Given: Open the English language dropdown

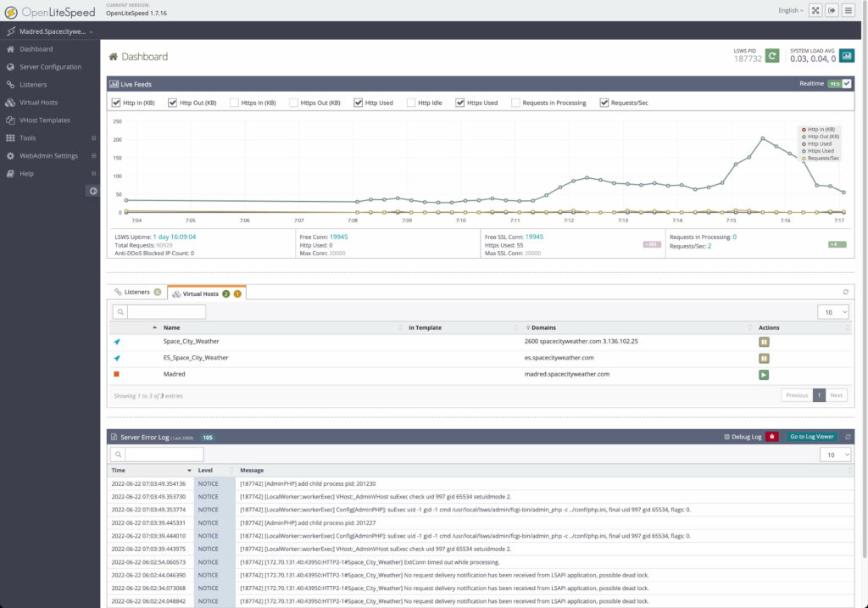Looking at the screenshot, I should [x=791, y=10].
